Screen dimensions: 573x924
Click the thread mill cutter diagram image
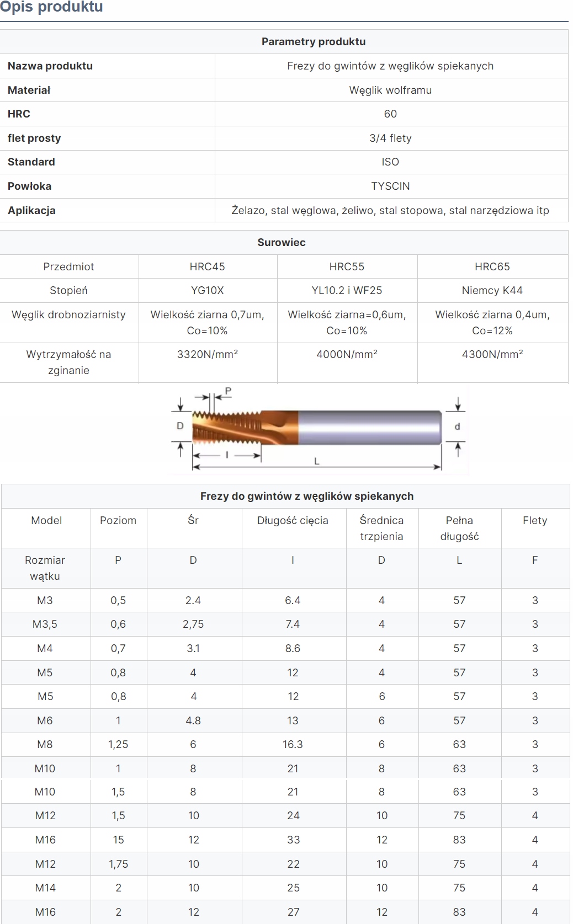319,430
